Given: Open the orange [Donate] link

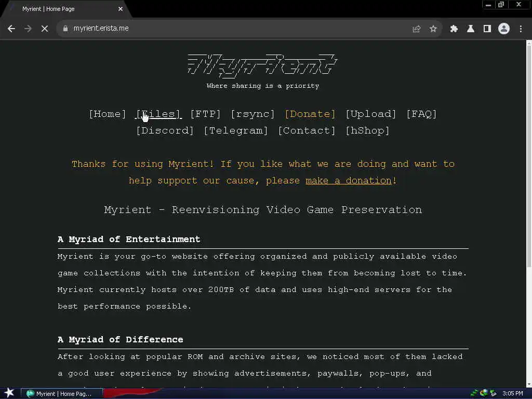Looking at the screenshot, I should coord(310,114).
